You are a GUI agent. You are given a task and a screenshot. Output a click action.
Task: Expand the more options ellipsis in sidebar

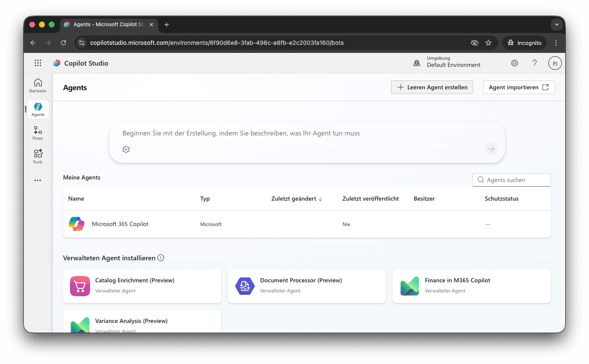point(38,180)
